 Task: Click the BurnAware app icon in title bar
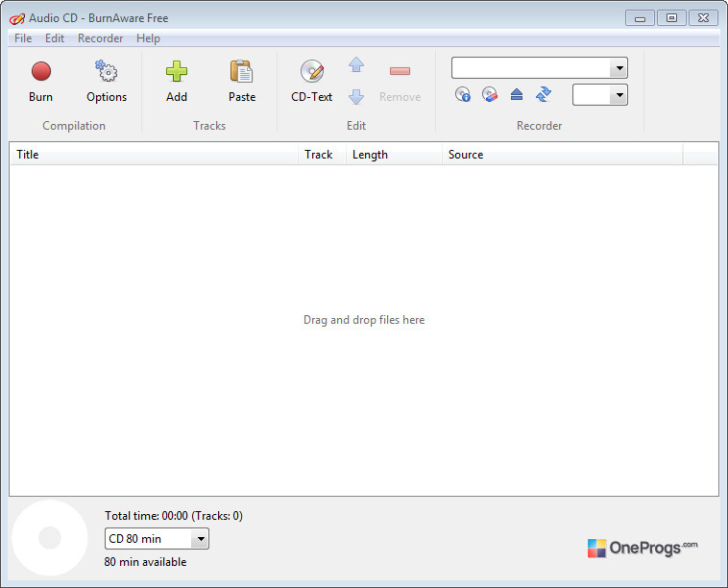(x=17, y=19)
